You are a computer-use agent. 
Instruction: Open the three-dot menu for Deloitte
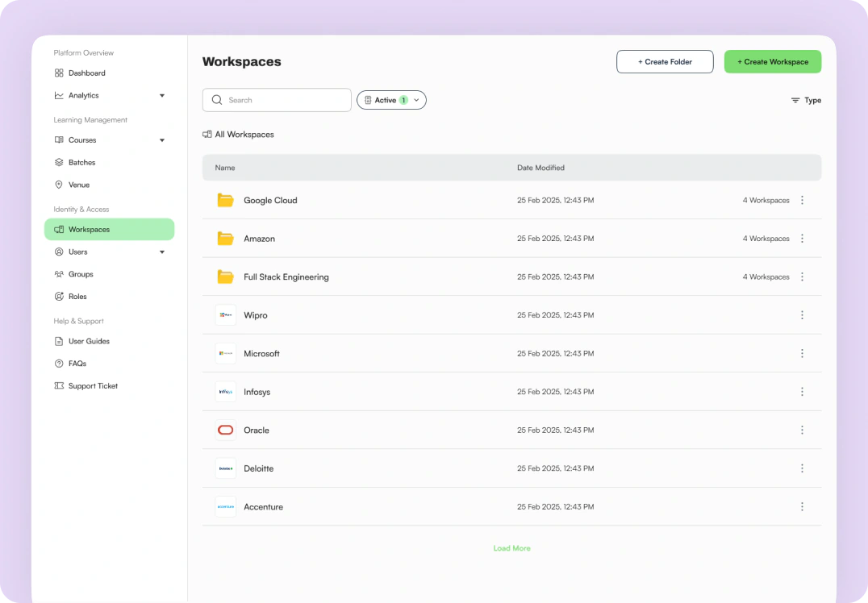tap(802, 468)
